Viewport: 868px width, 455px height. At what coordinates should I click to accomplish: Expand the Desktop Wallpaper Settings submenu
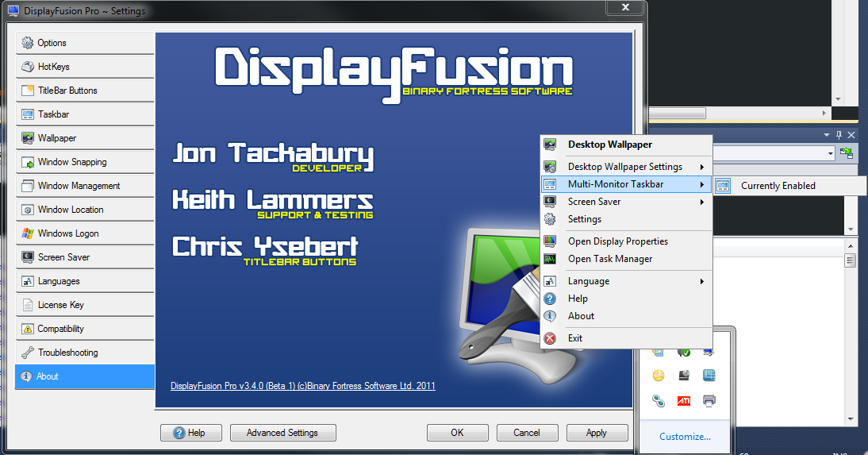(625, 167)
